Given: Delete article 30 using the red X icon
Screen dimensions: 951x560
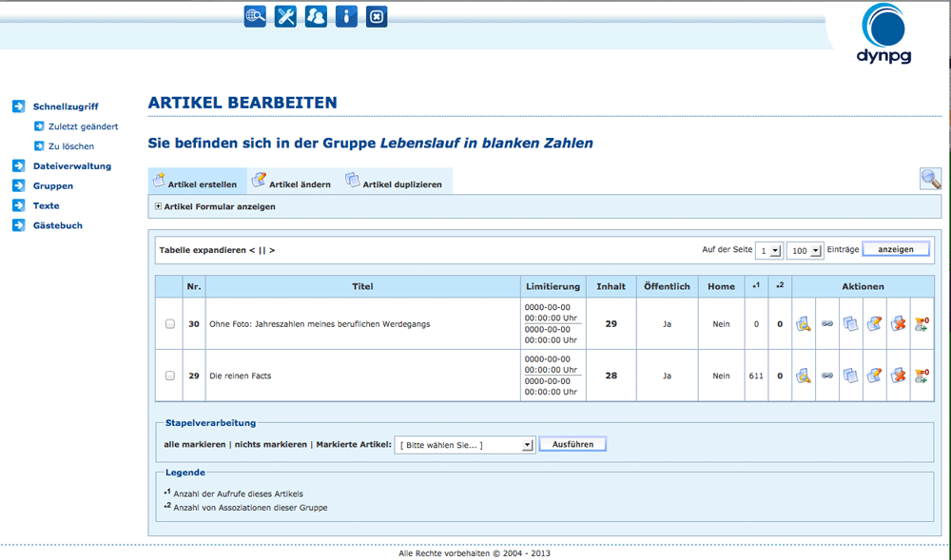Looking at the screenshot, I should click(x=899, y=324).
